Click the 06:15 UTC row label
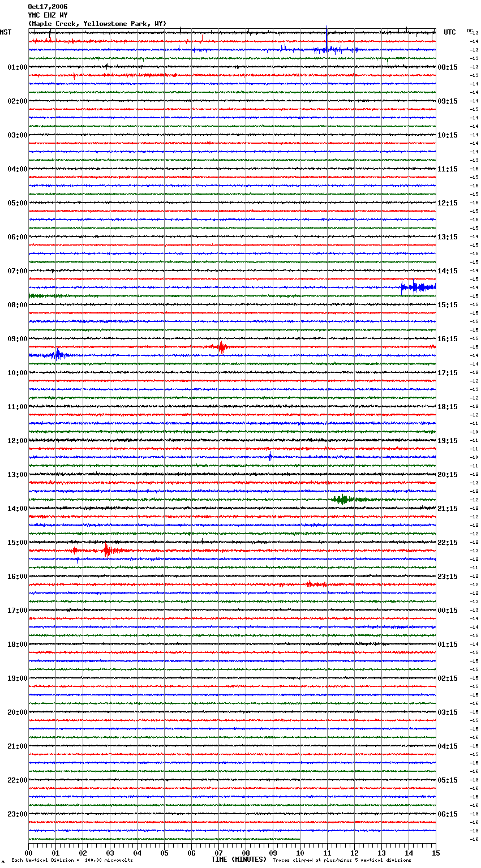This screenshot has height=868, width=481. tap(448, 814)
